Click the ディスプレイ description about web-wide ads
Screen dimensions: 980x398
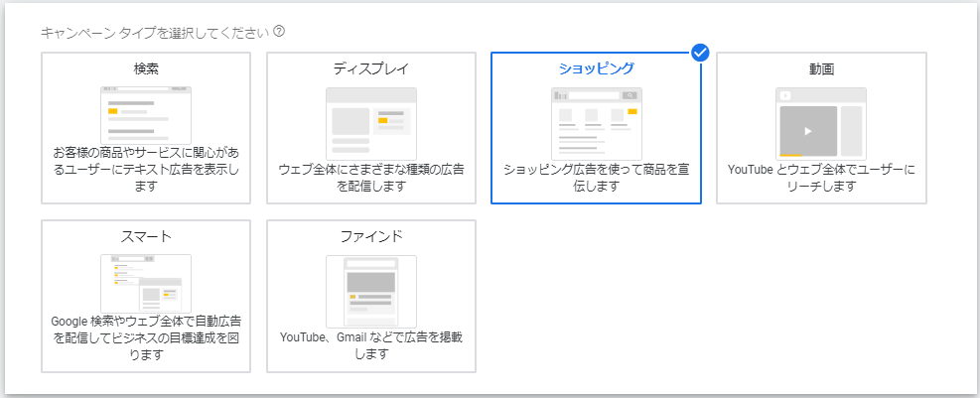pos(371,178)
